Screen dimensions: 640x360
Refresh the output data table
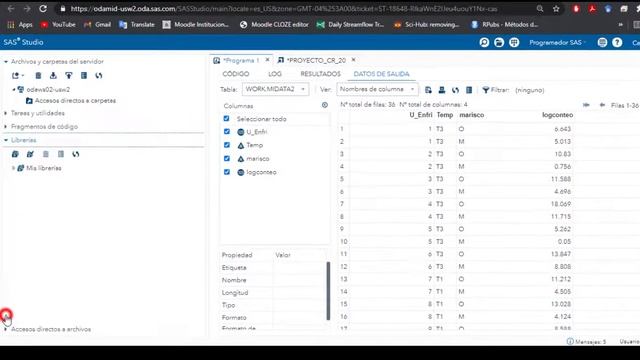(456, 90)
